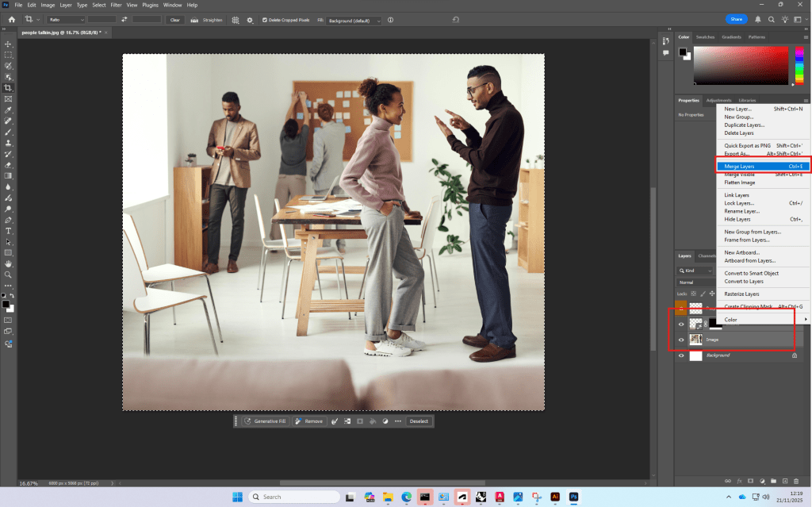Open the Filter menu
812x507 pixels.
coord(117,5)
